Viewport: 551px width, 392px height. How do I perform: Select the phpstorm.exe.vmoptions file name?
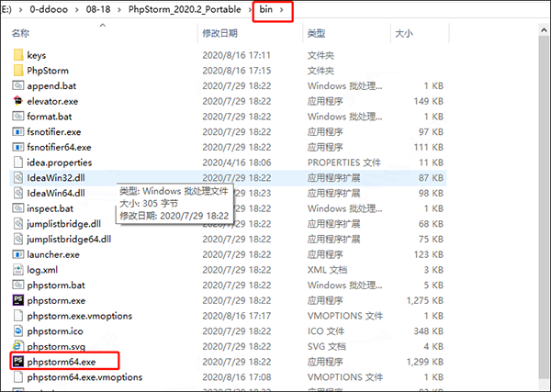80,316
